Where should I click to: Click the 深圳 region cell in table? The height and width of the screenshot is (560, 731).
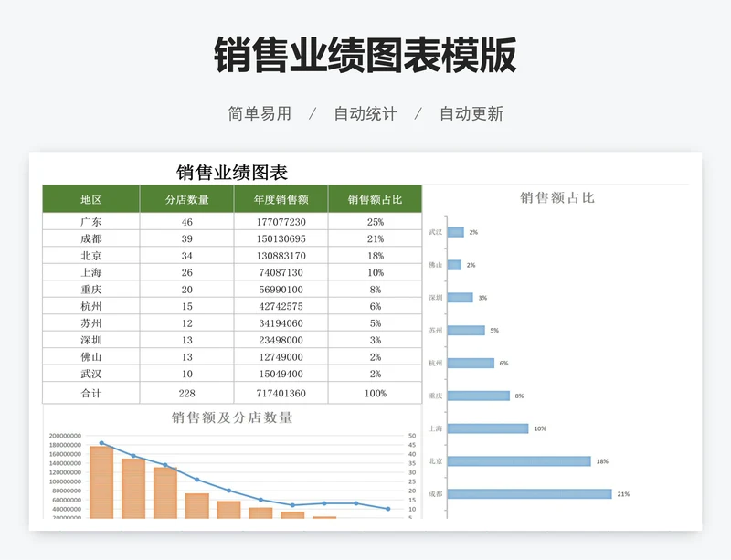(90, 340)
